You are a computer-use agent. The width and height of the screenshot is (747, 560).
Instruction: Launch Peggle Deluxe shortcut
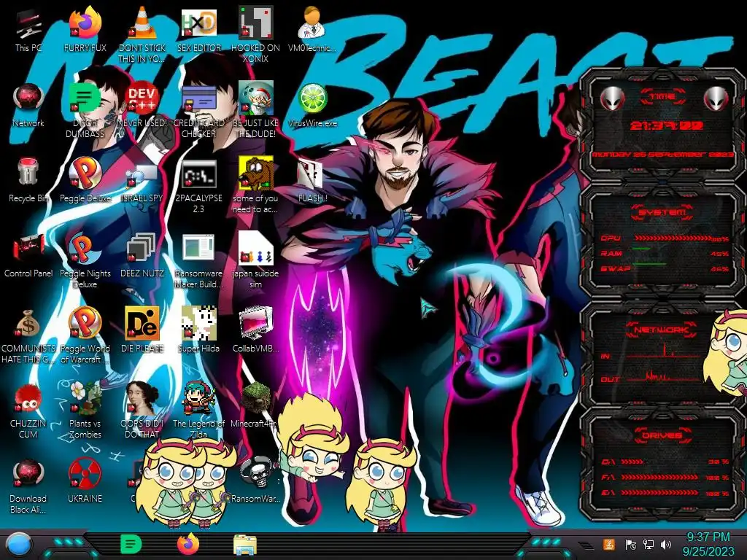(85, 174)
